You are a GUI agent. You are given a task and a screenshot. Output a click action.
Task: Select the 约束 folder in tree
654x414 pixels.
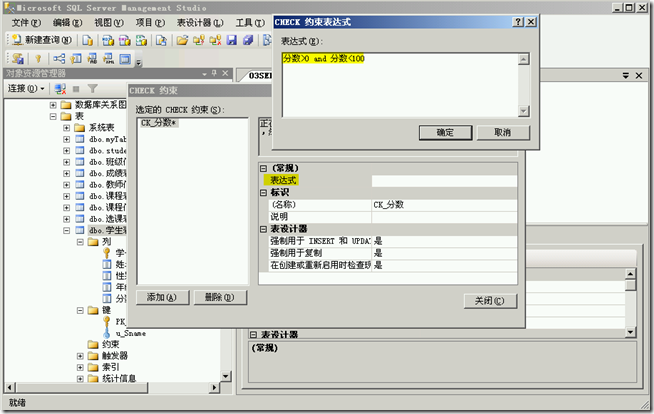pyautogui.click(x=104, y=344)
